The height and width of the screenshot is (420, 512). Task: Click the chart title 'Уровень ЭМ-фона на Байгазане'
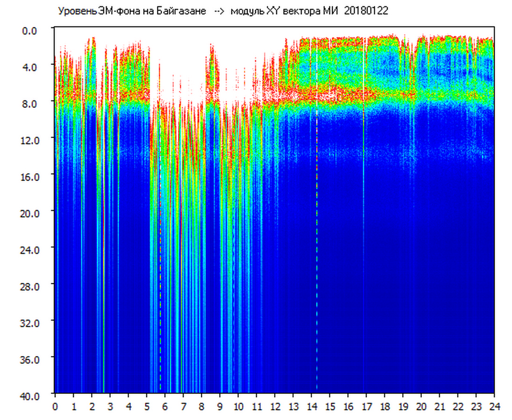point(132,11)
